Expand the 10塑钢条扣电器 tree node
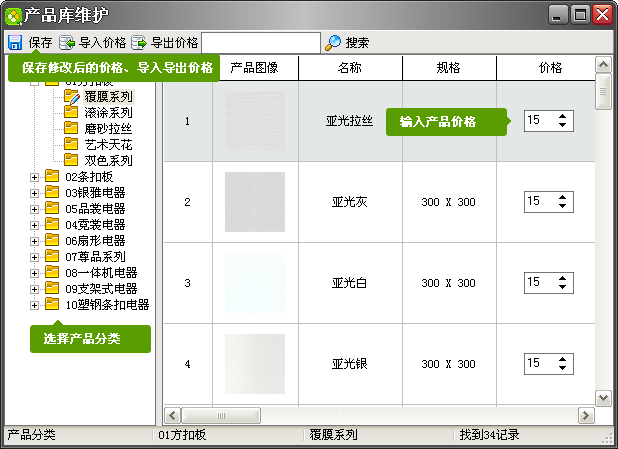 point(35,305)
